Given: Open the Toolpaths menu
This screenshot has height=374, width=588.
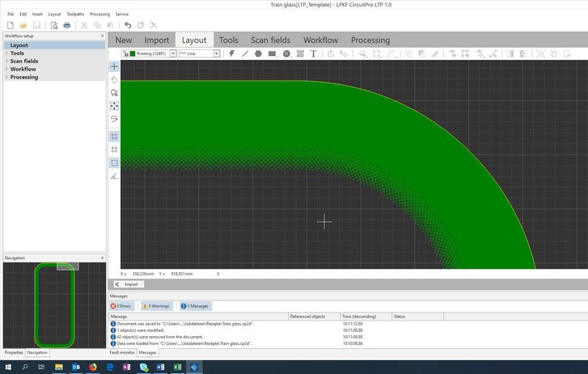Looking at the screenshot, I should [74, 14].
